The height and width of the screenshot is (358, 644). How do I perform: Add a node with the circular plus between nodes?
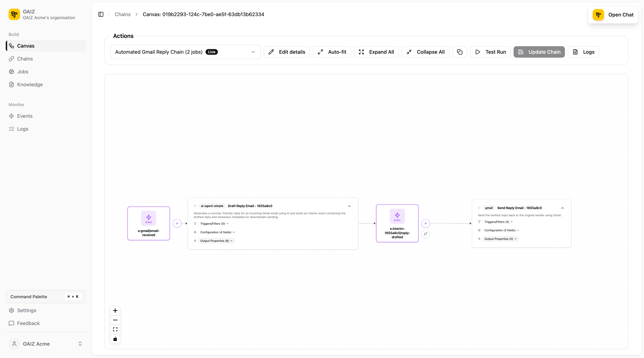click(177, 223)
